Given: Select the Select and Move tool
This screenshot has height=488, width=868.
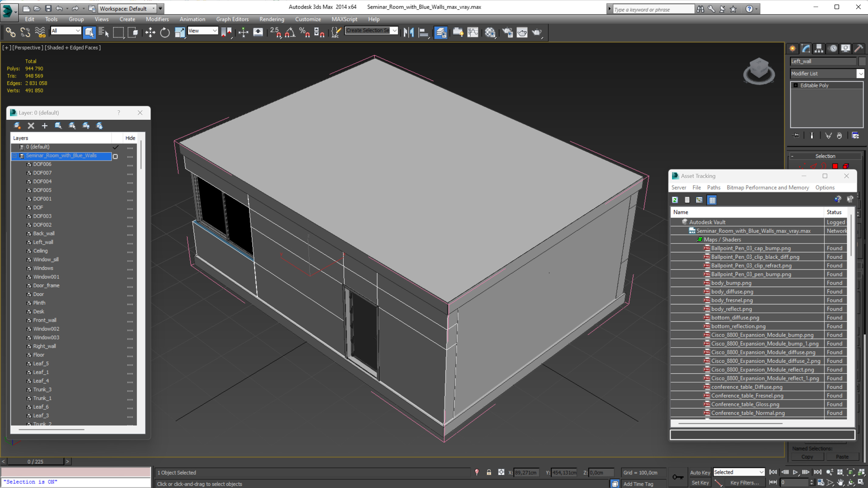Looking at the screenshot, I should 150,32.
